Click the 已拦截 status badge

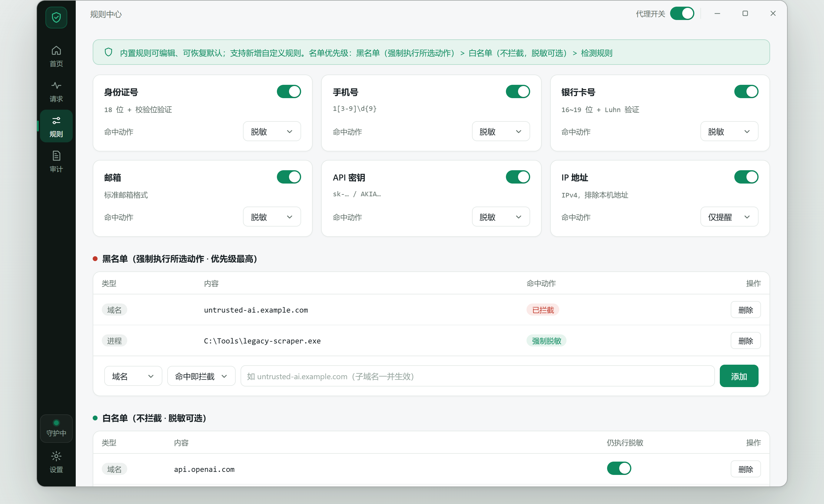[x=543, y=310]
